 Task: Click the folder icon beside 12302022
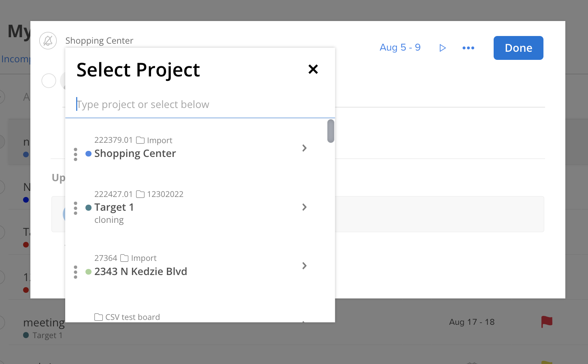[x=141, y=194]
